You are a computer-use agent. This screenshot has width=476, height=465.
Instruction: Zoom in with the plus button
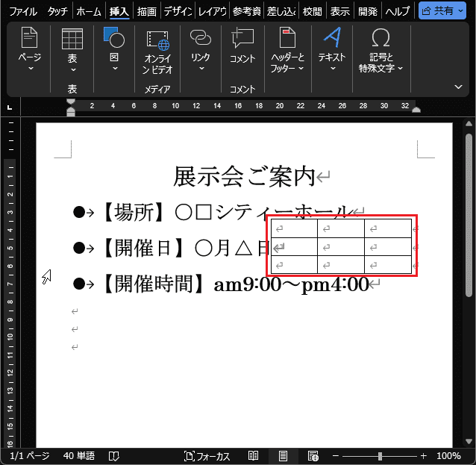click(x=424, y=455)
